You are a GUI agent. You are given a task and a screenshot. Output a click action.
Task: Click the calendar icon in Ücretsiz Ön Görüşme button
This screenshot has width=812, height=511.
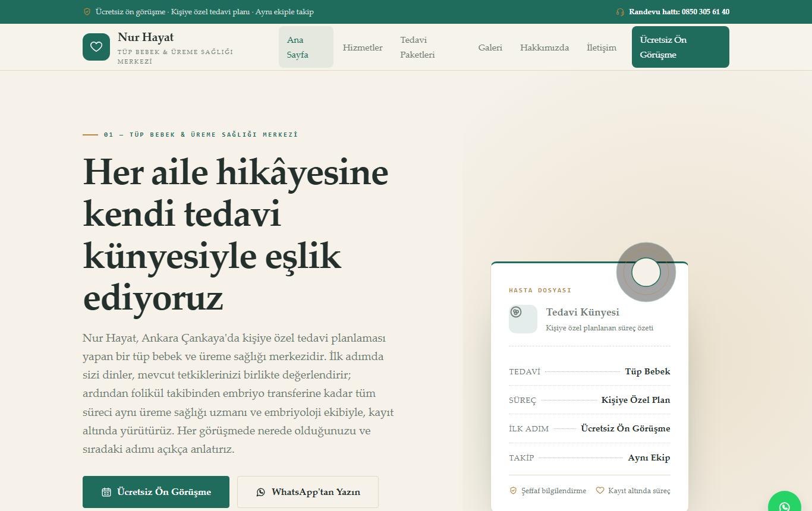(106, 492)
